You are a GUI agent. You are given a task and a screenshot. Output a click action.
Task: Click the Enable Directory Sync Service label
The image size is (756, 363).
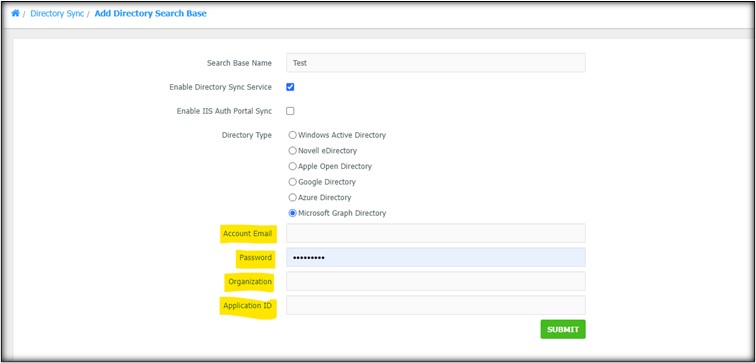coord(220,87)
